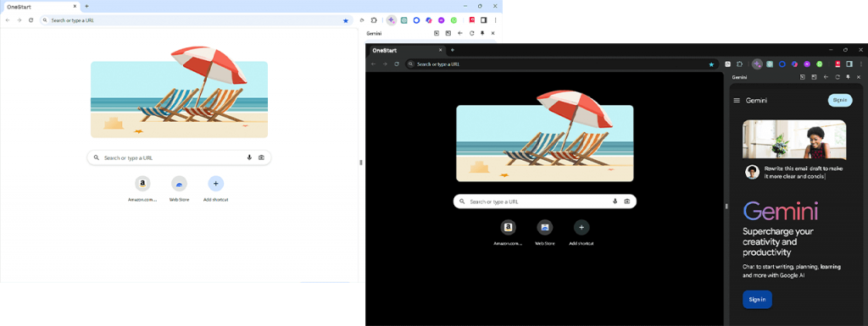Screen dimensions: 868x326
Task: Reload the Gemini panel in the light window
Action: click(471, 33)
